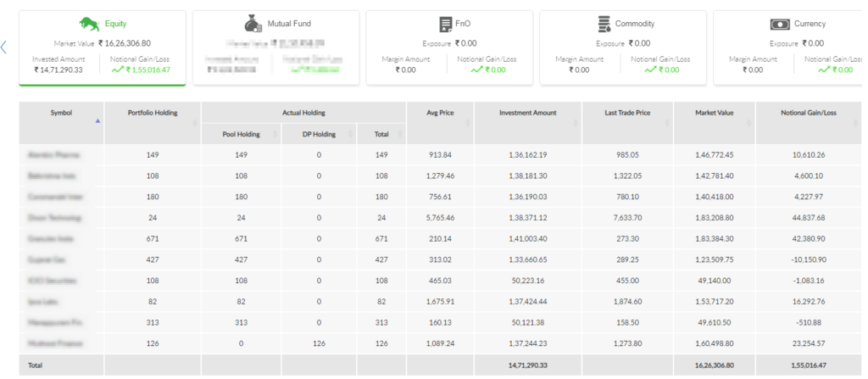Select the Equity summary card

pos(103,48)
